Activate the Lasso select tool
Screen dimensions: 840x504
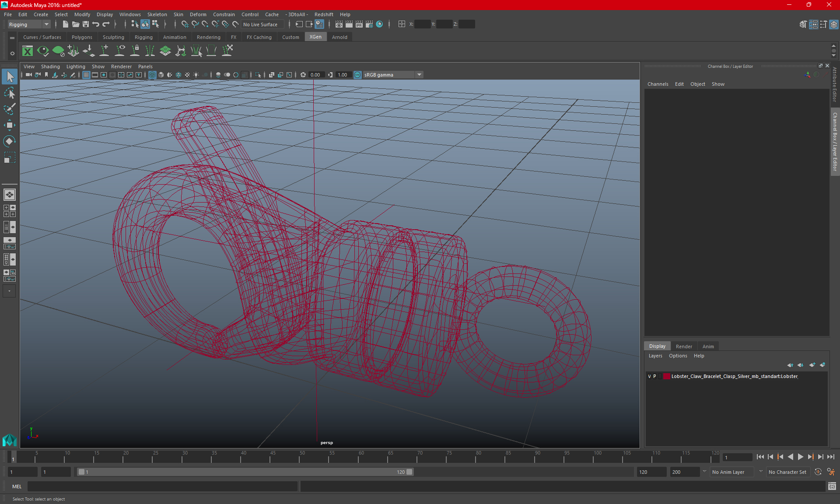pos(9,93)
